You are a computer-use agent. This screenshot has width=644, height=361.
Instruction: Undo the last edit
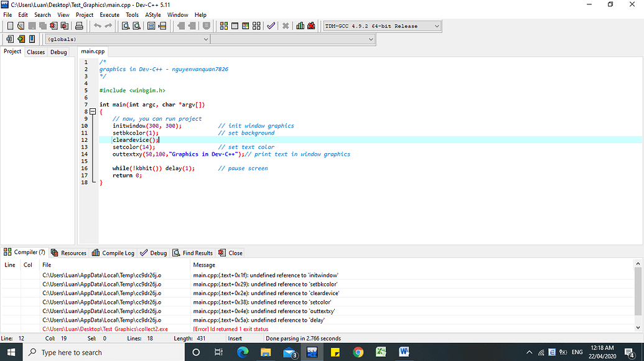(x=97, y=26)
